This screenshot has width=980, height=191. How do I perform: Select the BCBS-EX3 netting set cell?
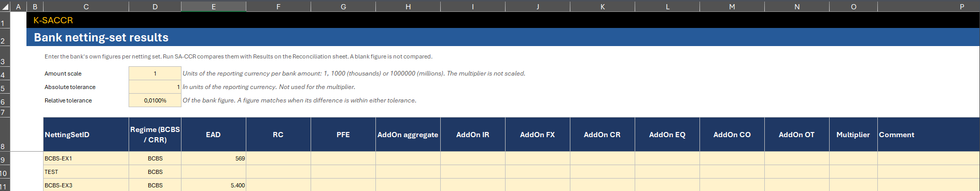tap(86, 185)
